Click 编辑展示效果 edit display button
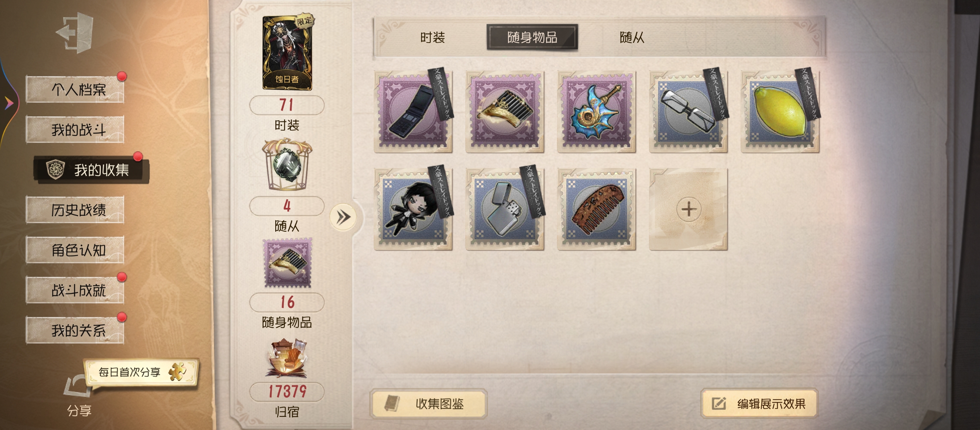The height and width of the screenshot is (430, 980). pyautogui.click(x=759, y=403)
